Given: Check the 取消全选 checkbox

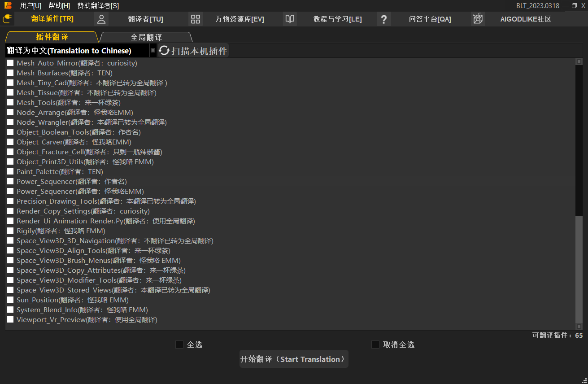Looking at the screenshot, I should tap(375, 345).
